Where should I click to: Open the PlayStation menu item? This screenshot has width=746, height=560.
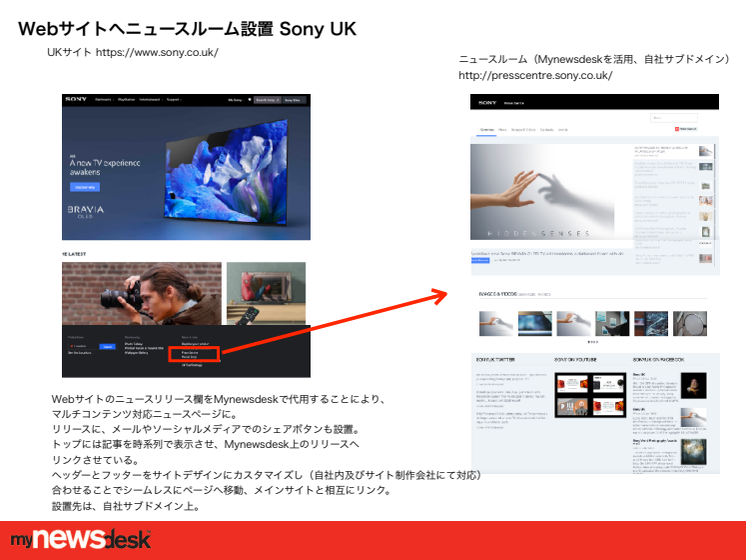(x=126, y=100)
